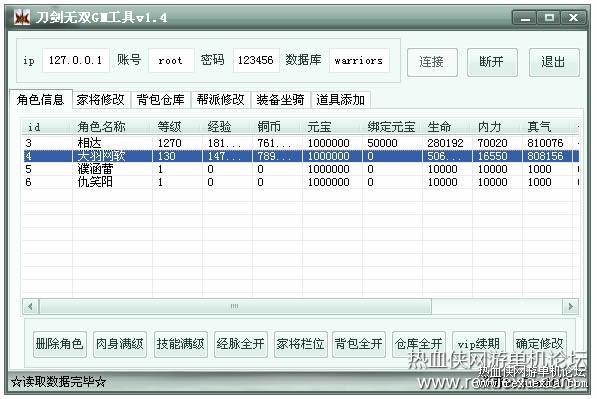Click the 断开 button
The height and width of the screenshot is (399, 597).
click(492, 62)
